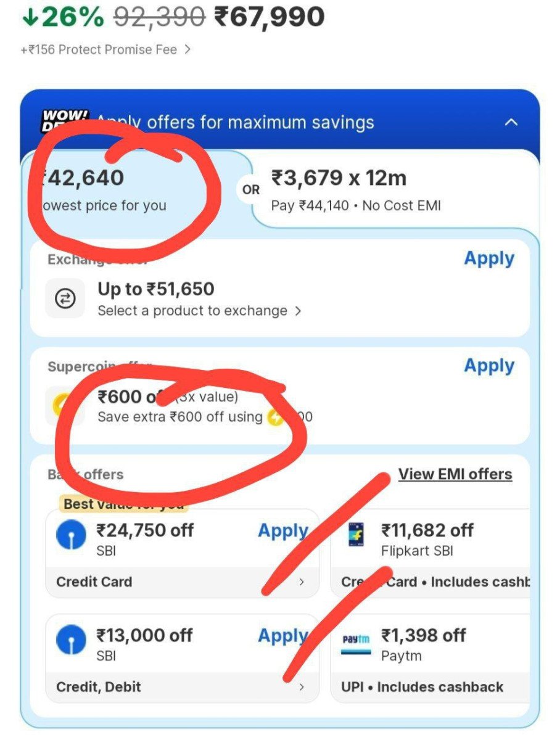Click the SBI logo on ₹13,000 offer

coord(71,641)
